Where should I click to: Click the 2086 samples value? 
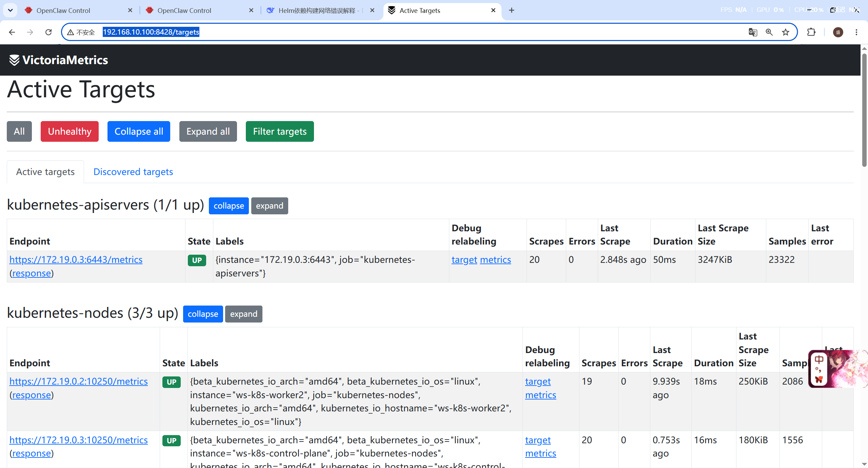tap(792, 382)
